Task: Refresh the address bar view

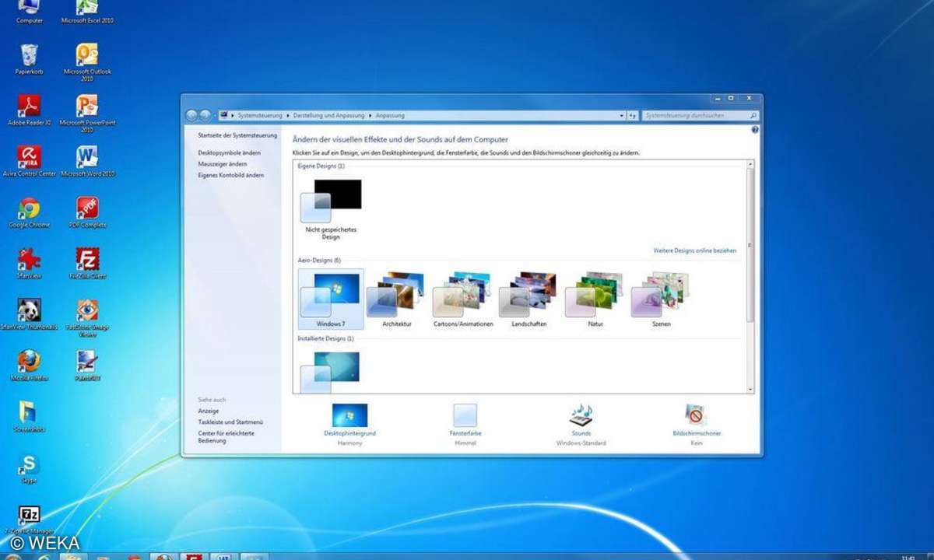Action: point(633,115)
